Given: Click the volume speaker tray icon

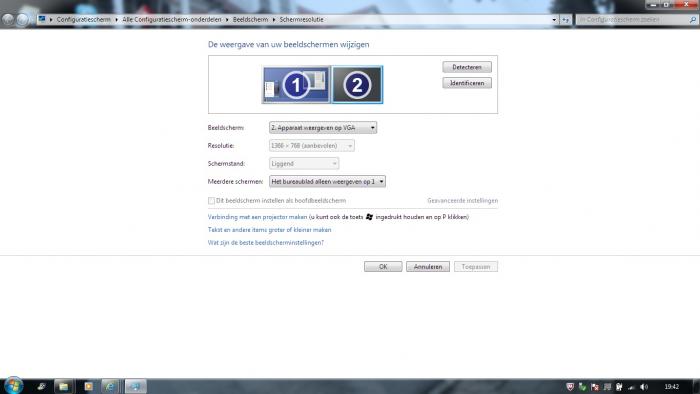Looking at the screenshot, I should pos(644,387).
